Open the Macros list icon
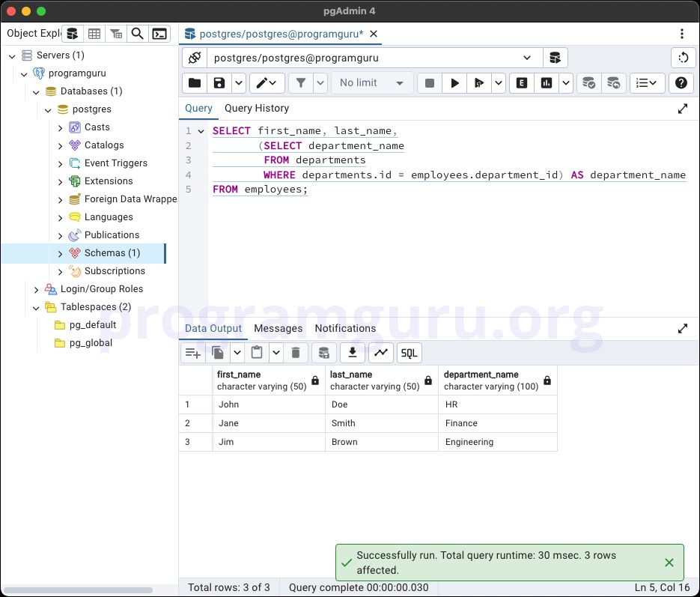 646,82
